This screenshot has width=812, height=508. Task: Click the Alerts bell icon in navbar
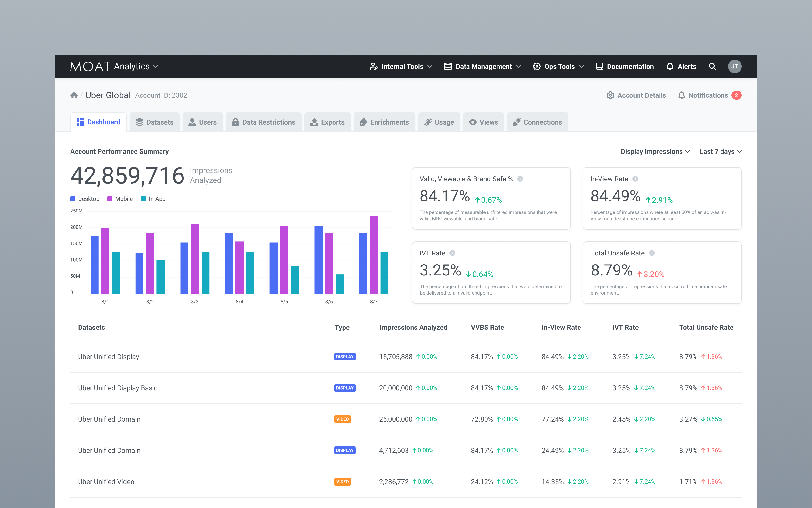(x=670, y=66)
